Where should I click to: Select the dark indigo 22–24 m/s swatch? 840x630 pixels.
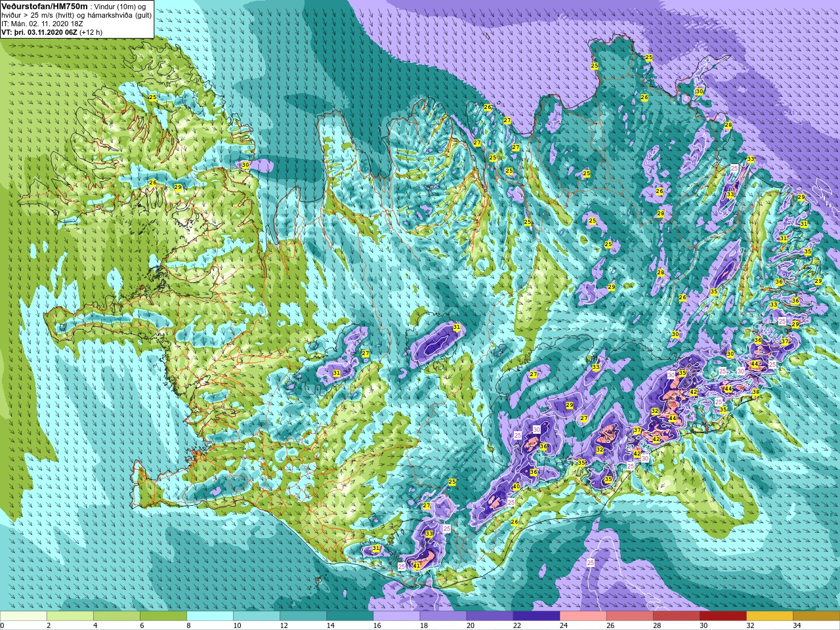(x=536, y=616)
